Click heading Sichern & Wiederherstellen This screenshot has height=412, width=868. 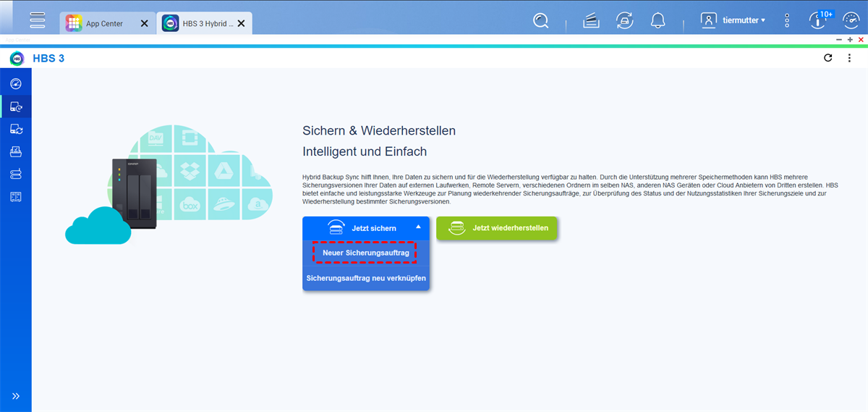pyautogui.click(x=379, y=131)
